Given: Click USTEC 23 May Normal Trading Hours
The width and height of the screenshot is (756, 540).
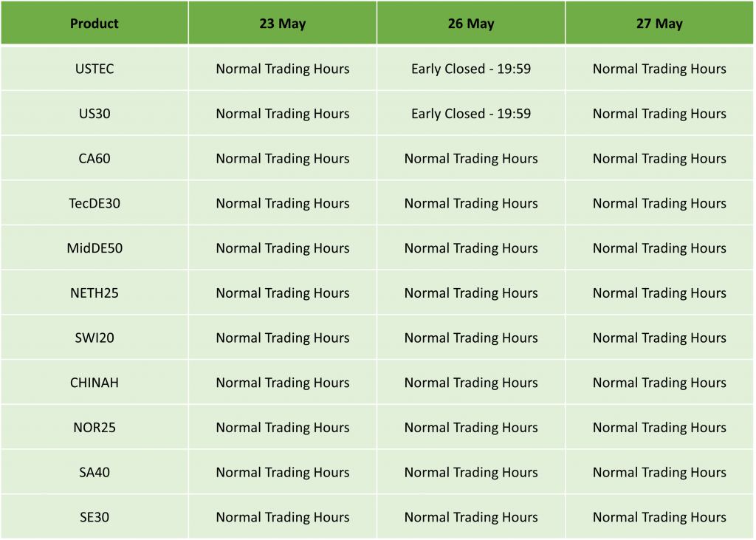Looking at the screenshot, I should (283, 69).
